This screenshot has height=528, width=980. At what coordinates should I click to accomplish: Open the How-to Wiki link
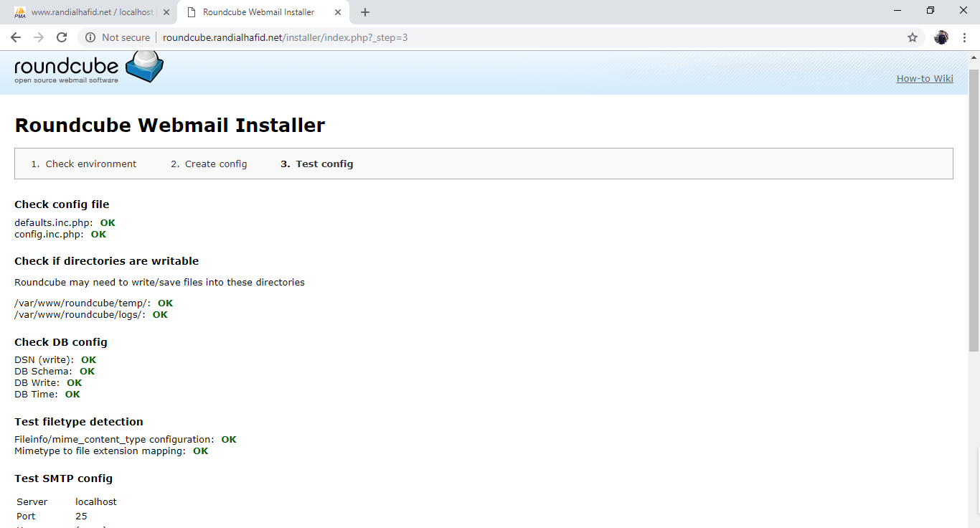click(925, 78)
